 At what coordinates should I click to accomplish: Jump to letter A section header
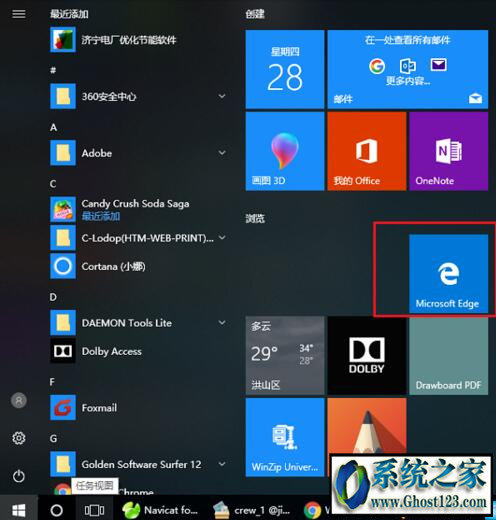click(53, 127)
